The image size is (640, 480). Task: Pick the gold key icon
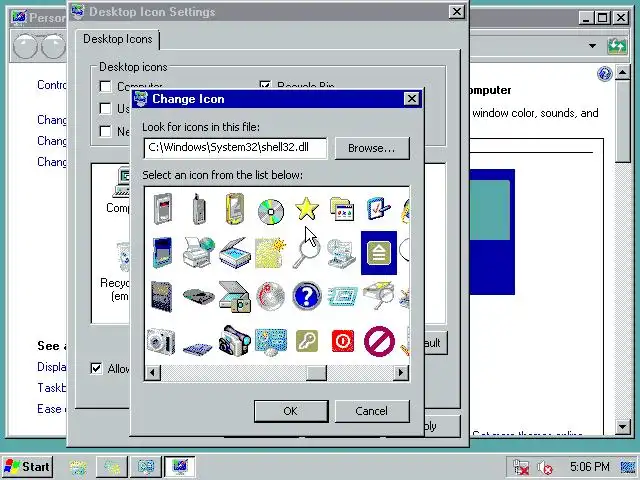(307, 340)
